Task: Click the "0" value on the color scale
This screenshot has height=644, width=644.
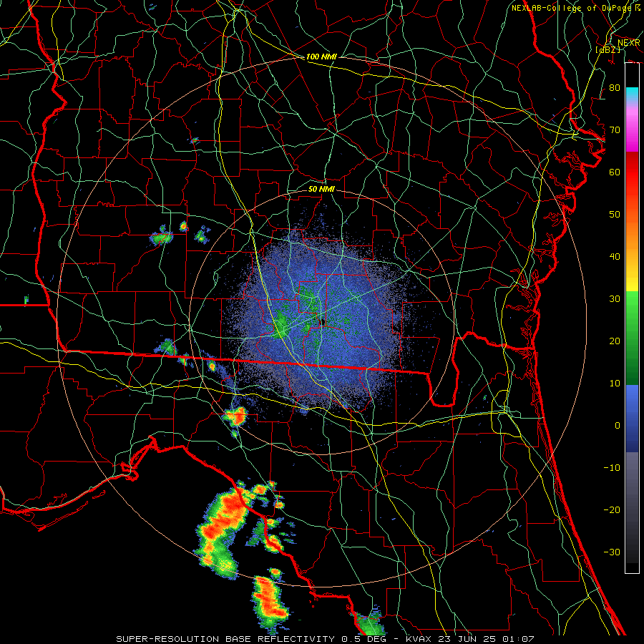Action: coord(618,426)
